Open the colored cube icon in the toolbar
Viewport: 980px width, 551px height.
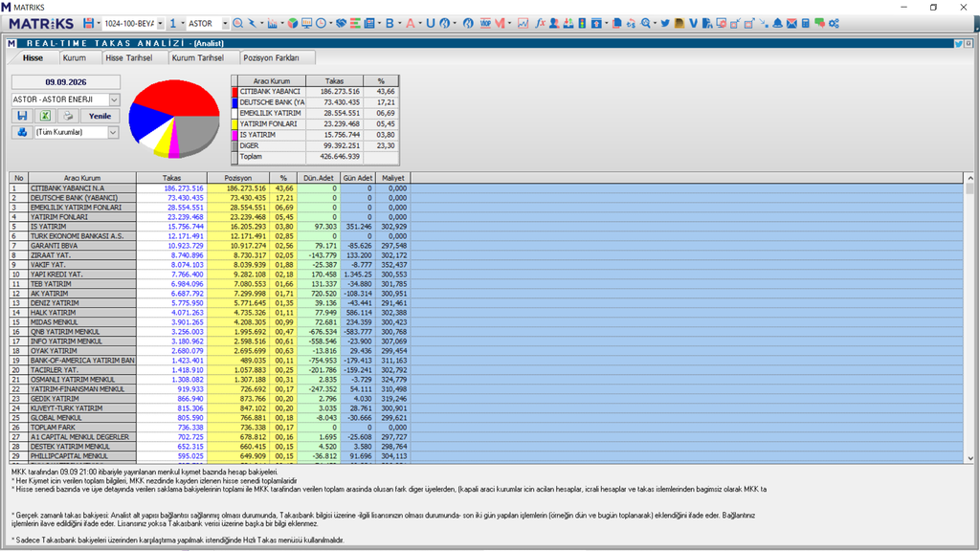point(293,23)
